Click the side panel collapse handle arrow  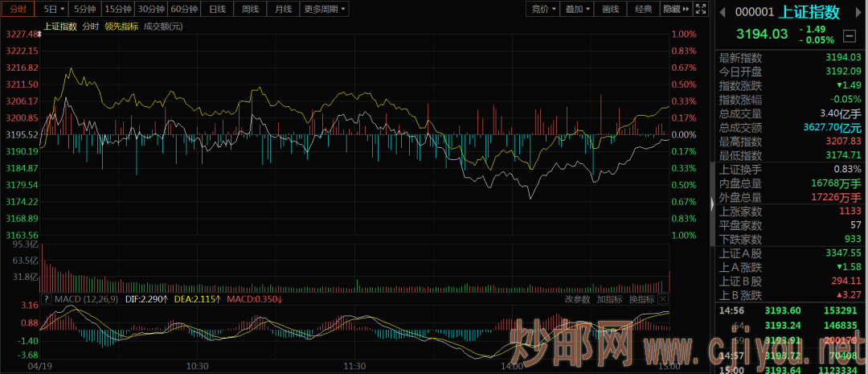[x=710, y=205]
